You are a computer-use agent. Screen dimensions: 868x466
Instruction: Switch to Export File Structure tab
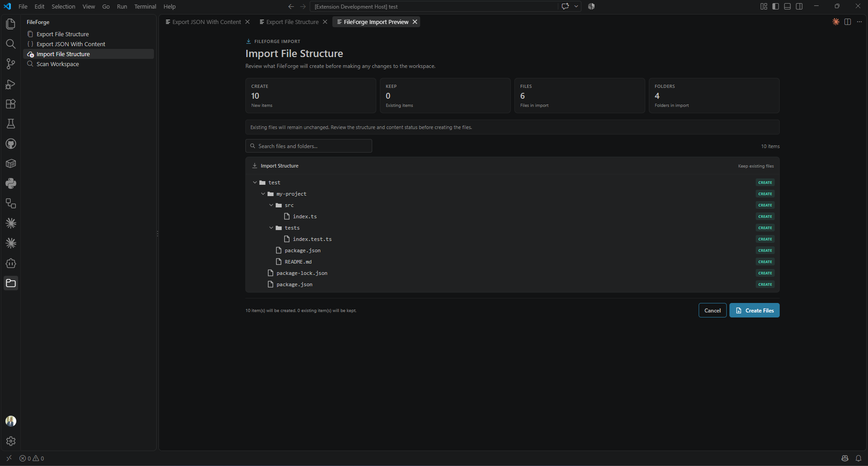293,22
